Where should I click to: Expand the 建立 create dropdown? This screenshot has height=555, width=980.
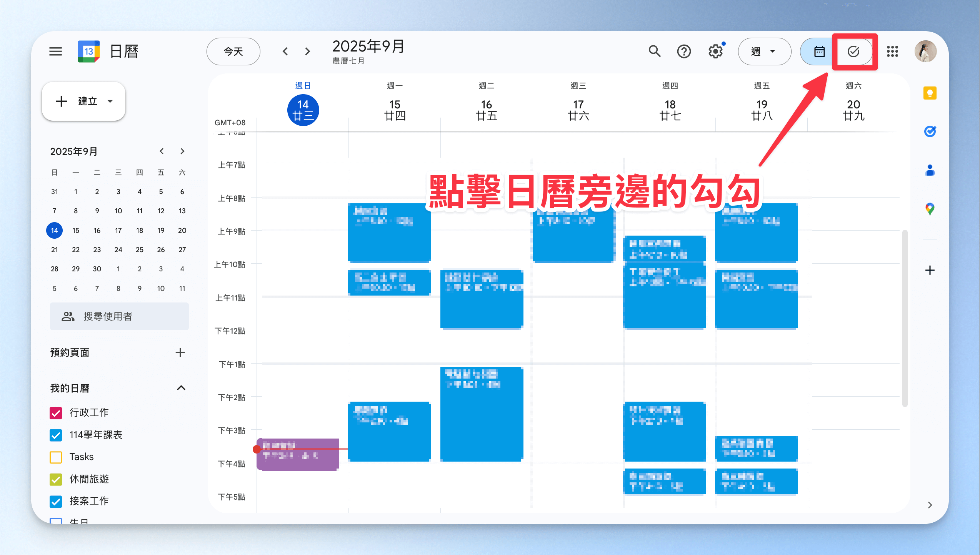[110, 101]
